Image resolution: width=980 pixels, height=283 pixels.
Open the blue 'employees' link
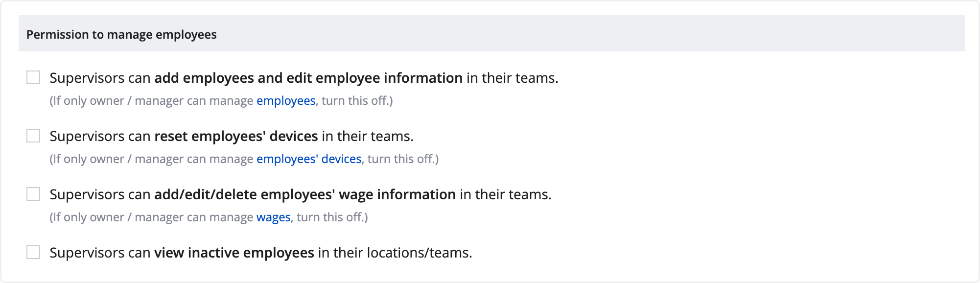point(286,101)
